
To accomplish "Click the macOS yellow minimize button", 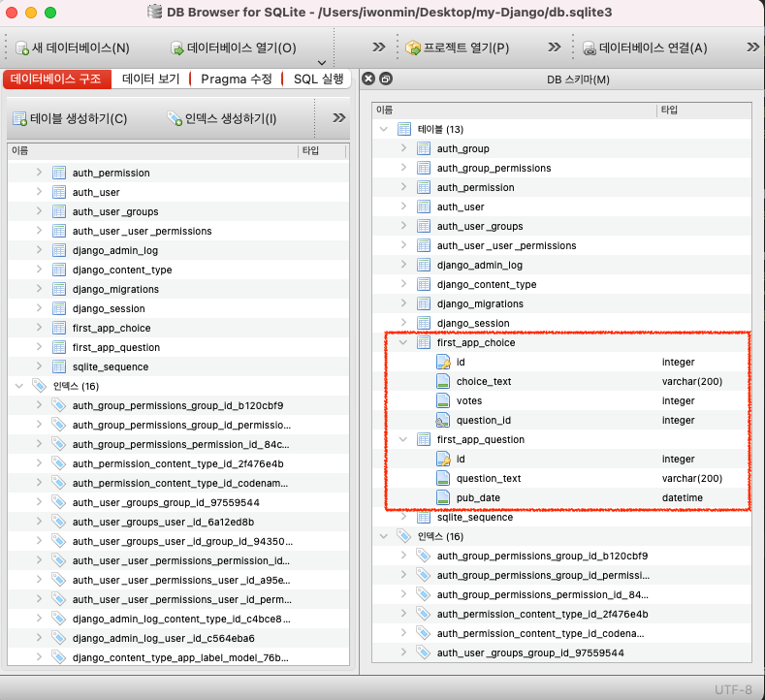I will [31, 13].
